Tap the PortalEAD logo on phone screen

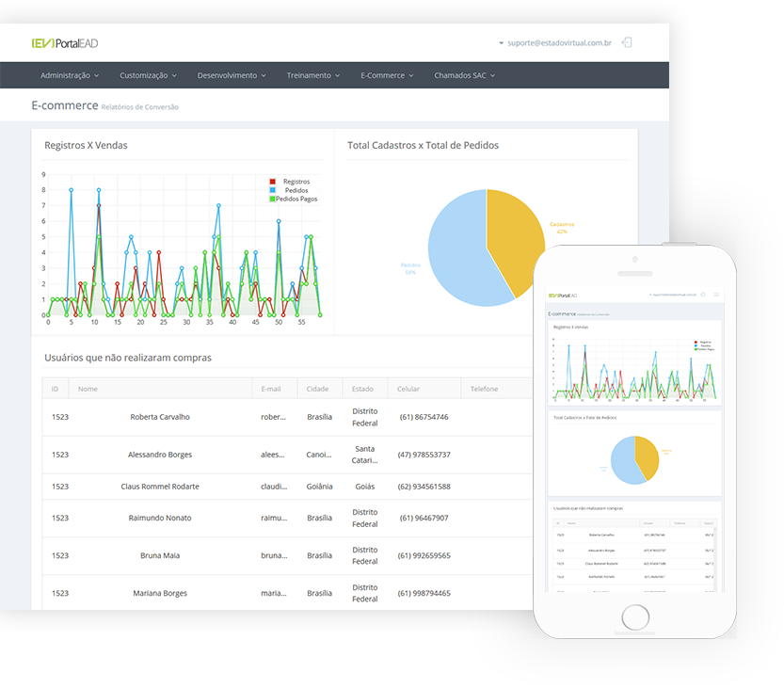tap(563, 295)
